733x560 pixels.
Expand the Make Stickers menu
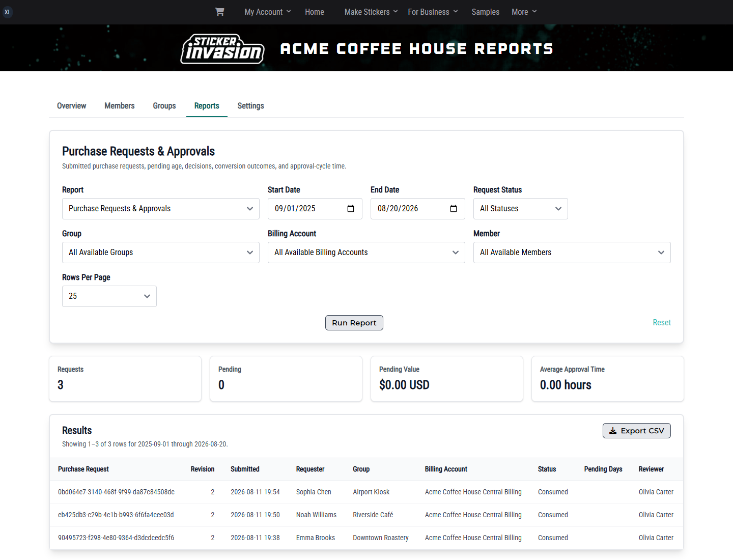[x=371, y=12]
